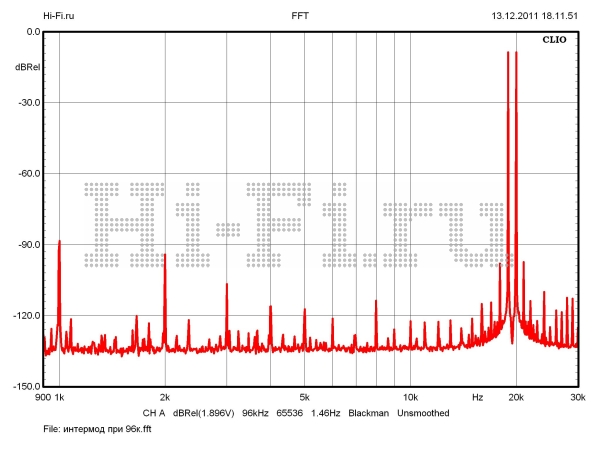Click the 0.0 value on the vertical axis

[x=32, y=32]
